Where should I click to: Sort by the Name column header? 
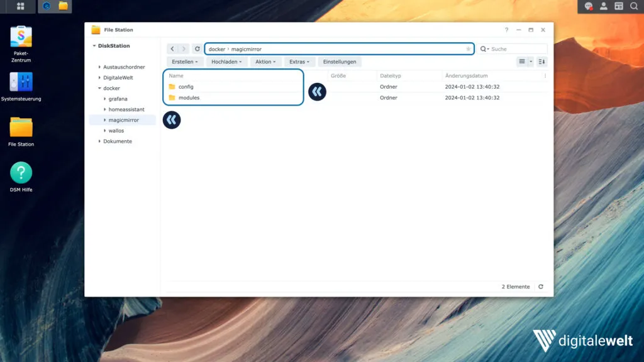coord(176,76)
